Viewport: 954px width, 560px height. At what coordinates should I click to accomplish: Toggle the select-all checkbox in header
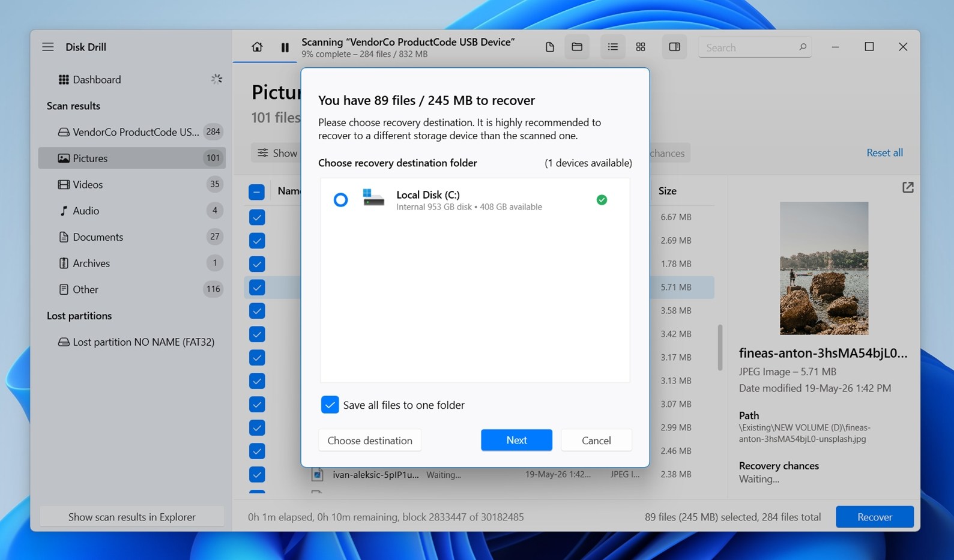point(256,191)
